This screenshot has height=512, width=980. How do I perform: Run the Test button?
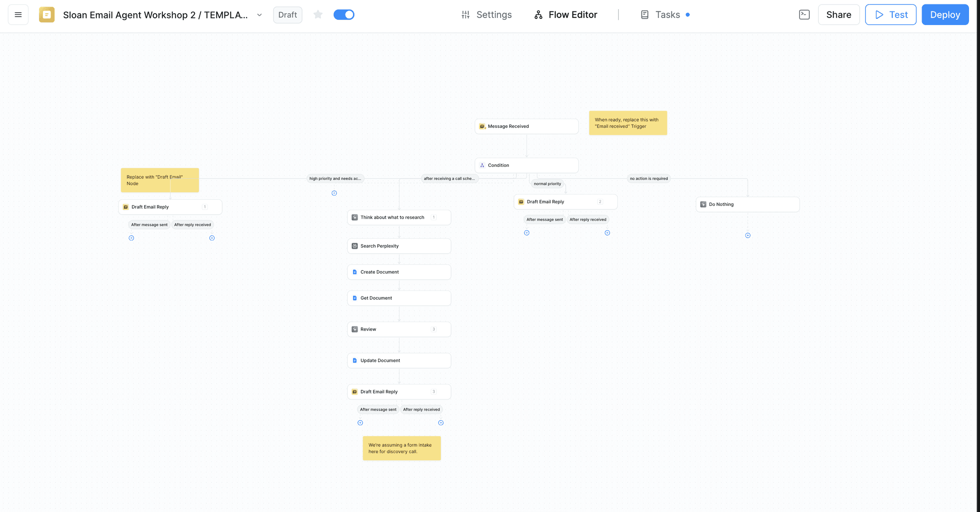click(890, 14)
